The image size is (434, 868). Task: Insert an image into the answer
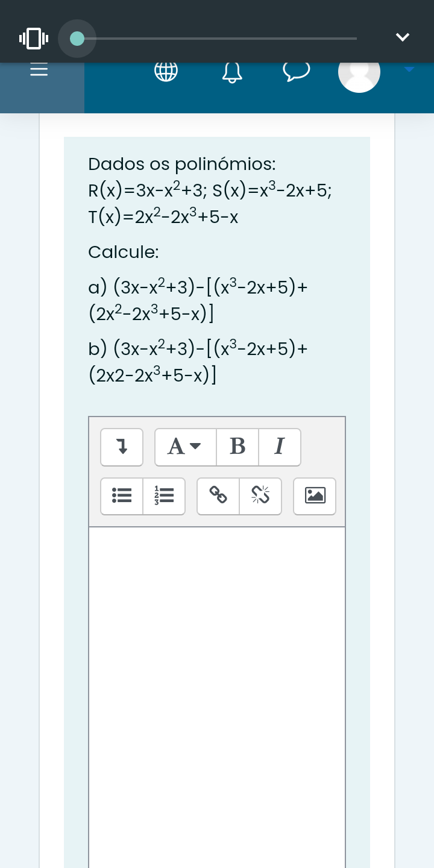(315, 496)
